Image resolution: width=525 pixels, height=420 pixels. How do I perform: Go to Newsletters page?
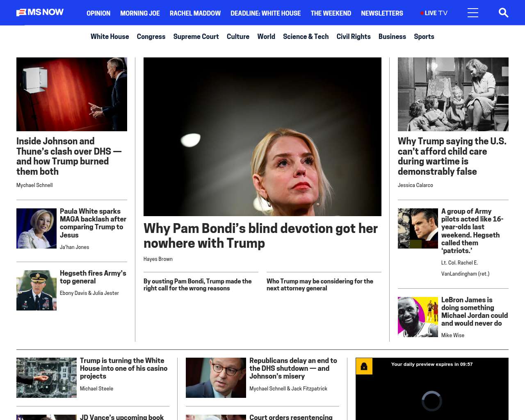point(382,13)
